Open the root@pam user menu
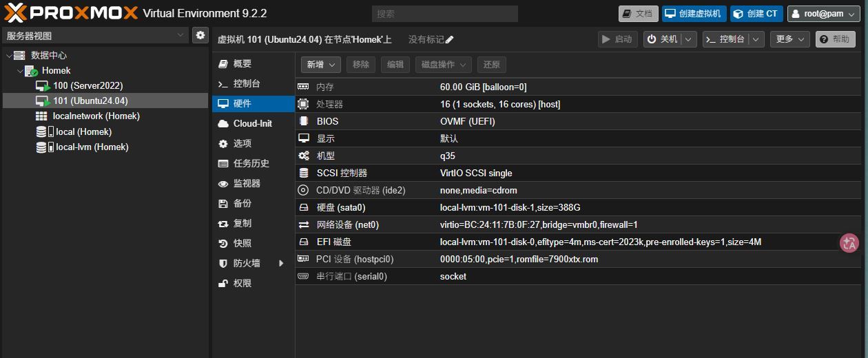 click(x=825, y=14)
